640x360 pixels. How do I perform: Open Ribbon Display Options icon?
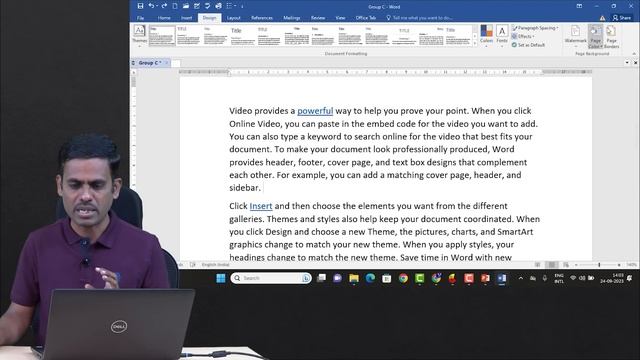(579, 6)
